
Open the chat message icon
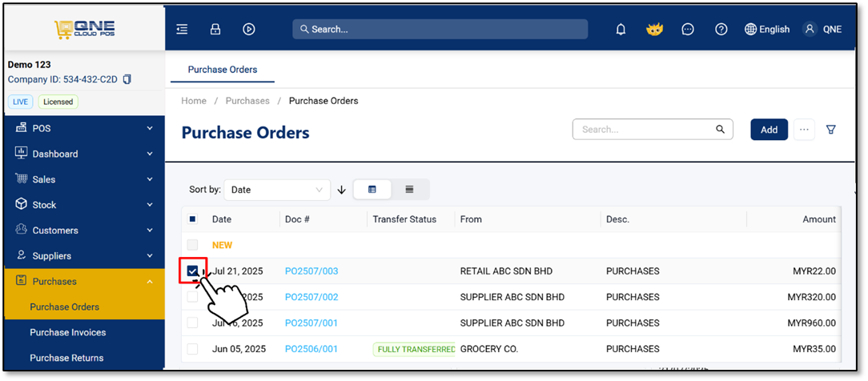pyautogui.click(x=688, y=30)
